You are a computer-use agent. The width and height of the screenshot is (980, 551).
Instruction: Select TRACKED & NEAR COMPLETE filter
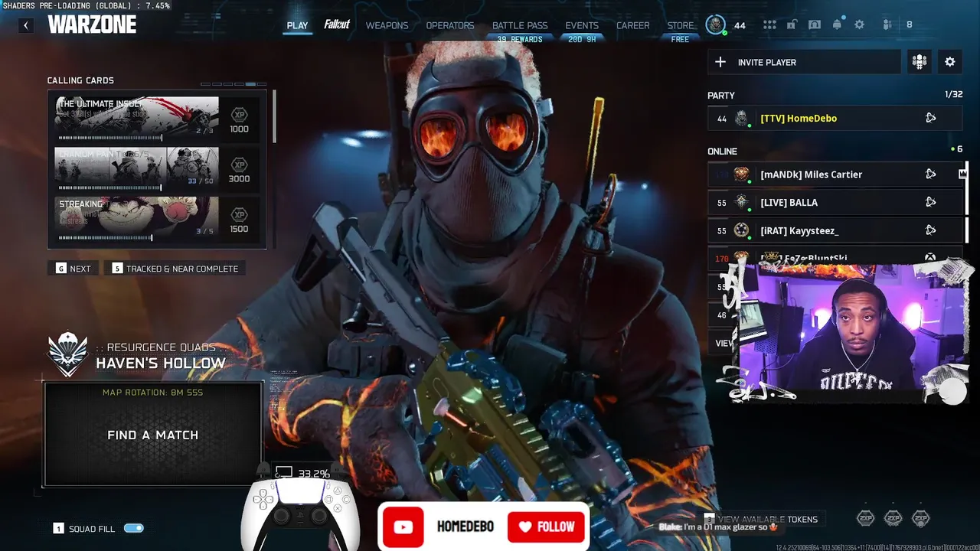(175, 269)
